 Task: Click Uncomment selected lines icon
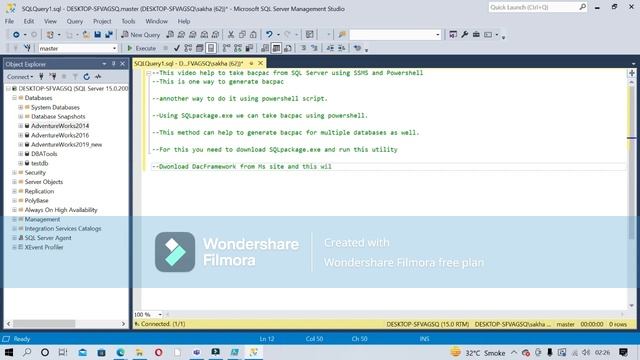tap(315, 48)
